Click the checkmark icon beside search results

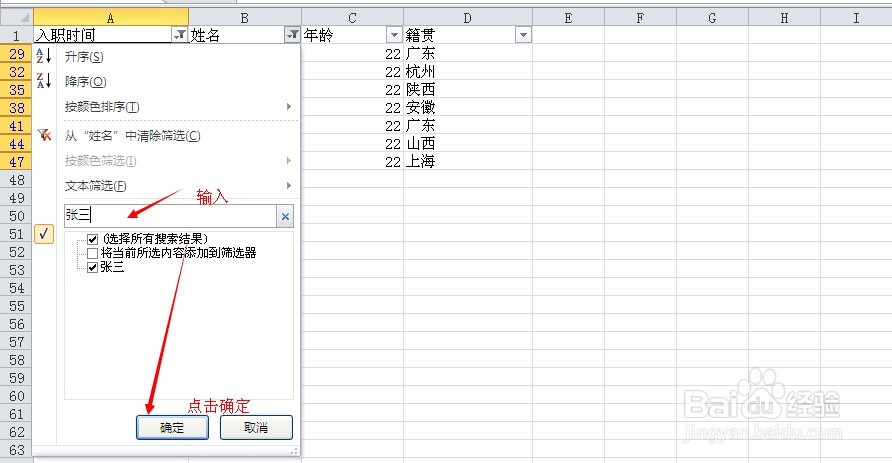click(44, 234)
